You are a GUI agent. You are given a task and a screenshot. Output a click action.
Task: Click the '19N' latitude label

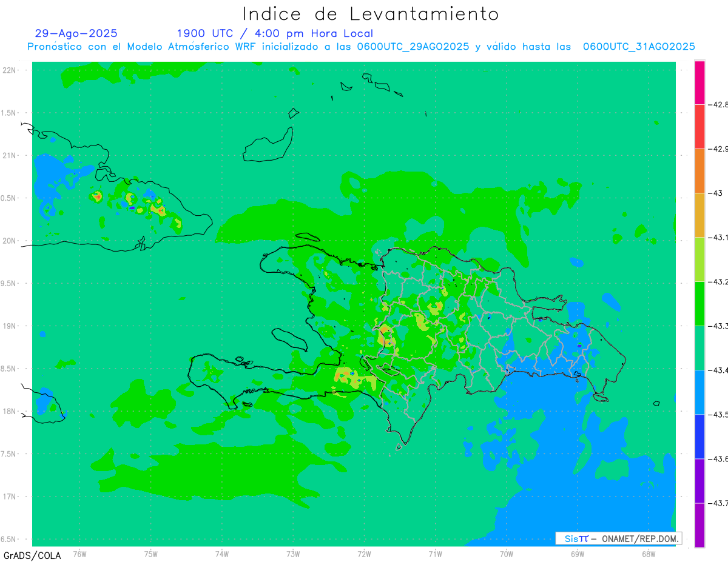pos(10,326)
